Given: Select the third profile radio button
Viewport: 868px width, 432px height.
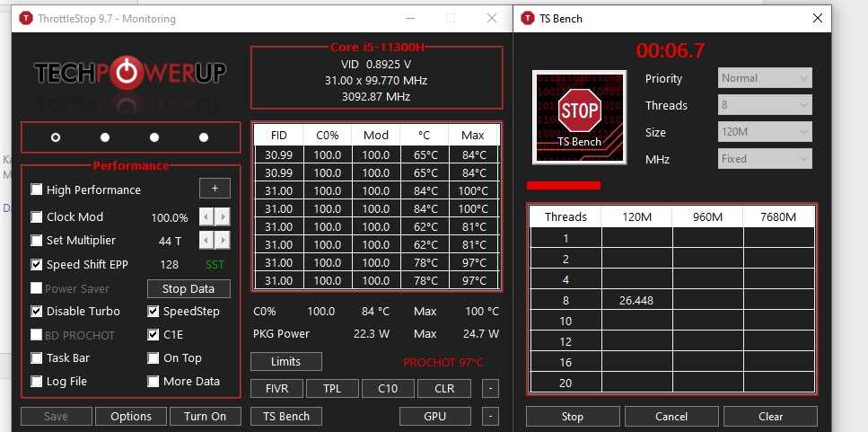Looking at the screenshot, I should [154, 137].
